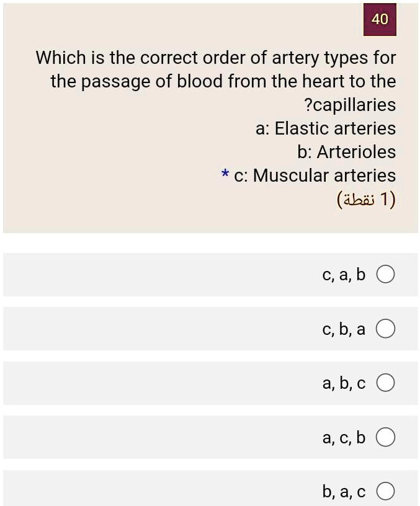Click the "a: Elastic arteries" option text
This screenshot has height=506, width=420.
point(326,128)
